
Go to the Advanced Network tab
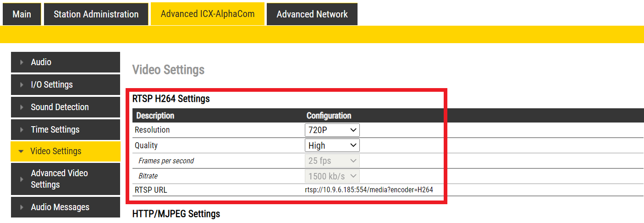pos(312,14)
